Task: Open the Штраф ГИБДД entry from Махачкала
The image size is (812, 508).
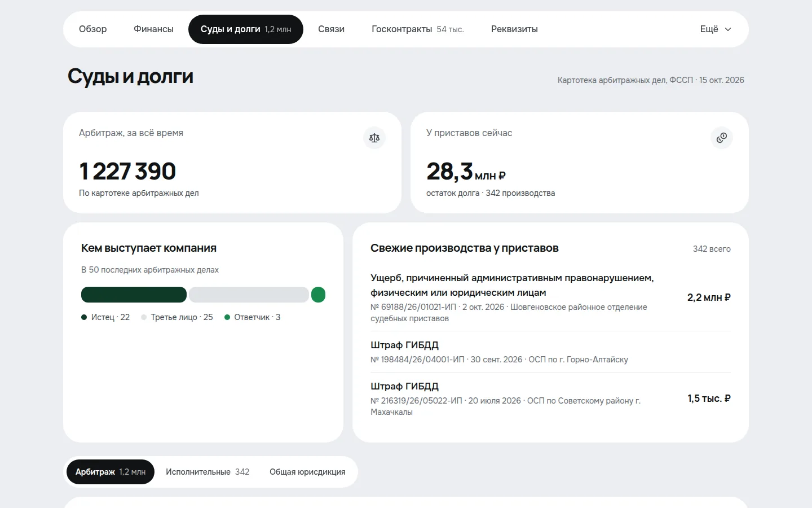Action: coord(550,398)
